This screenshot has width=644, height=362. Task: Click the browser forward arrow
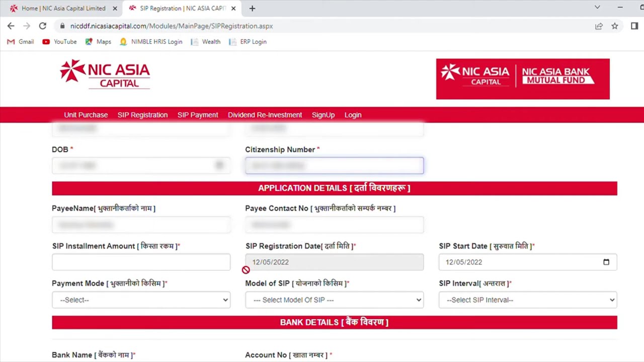(x=27, y=26)
